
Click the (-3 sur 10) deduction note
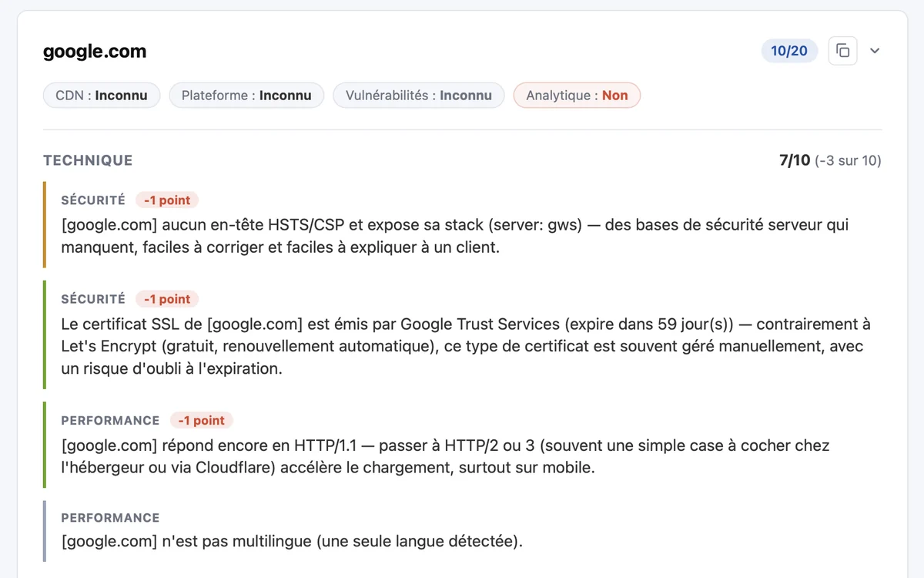click(848, 160)
